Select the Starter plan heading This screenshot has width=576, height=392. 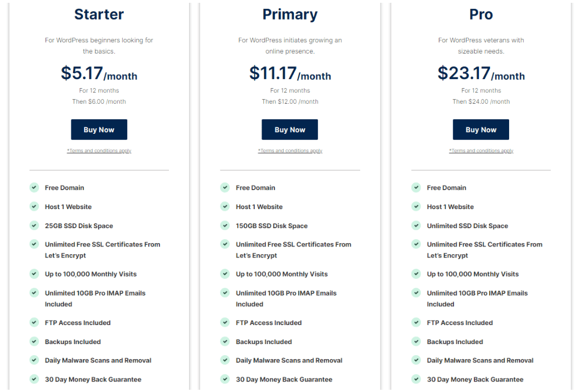(99, 14)
